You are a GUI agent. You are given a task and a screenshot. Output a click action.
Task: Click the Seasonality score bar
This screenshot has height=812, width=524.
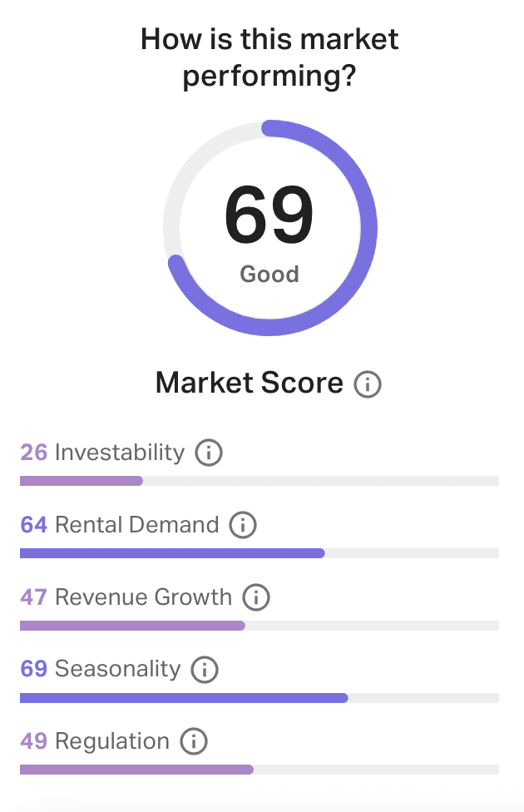click(183, 698)
